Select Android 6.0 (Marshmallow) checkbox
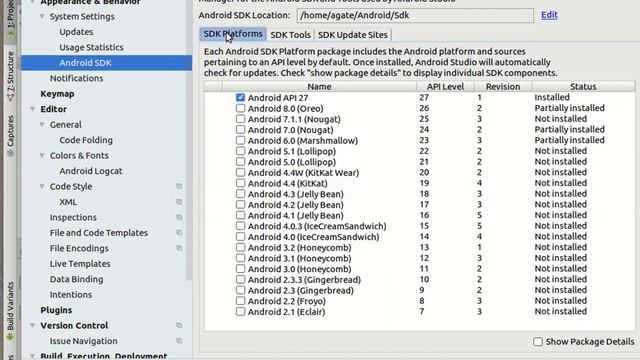 tap(240, 140)
